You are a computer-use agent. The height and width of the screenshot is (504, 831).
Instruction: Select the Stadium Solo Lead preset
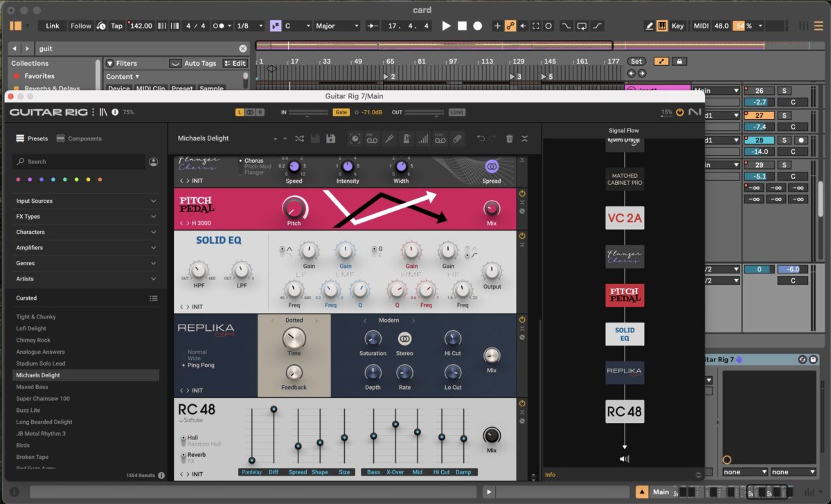(x=41, y=363)
